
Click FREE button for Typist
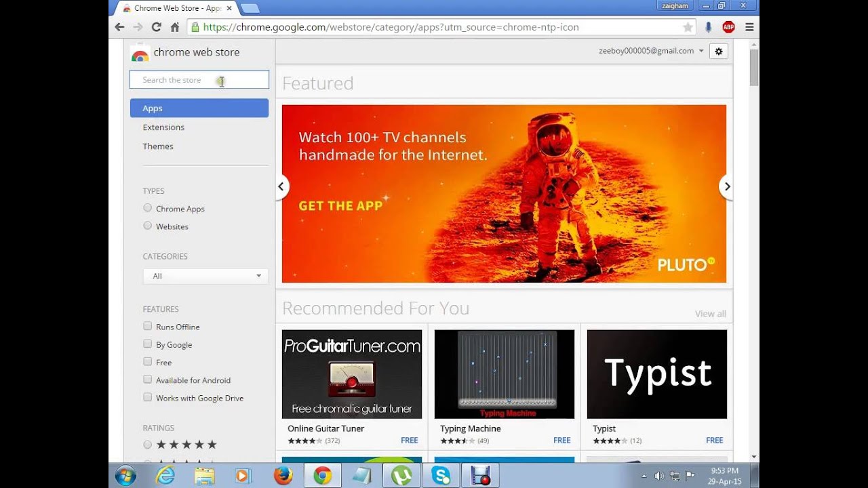point(715,441)
